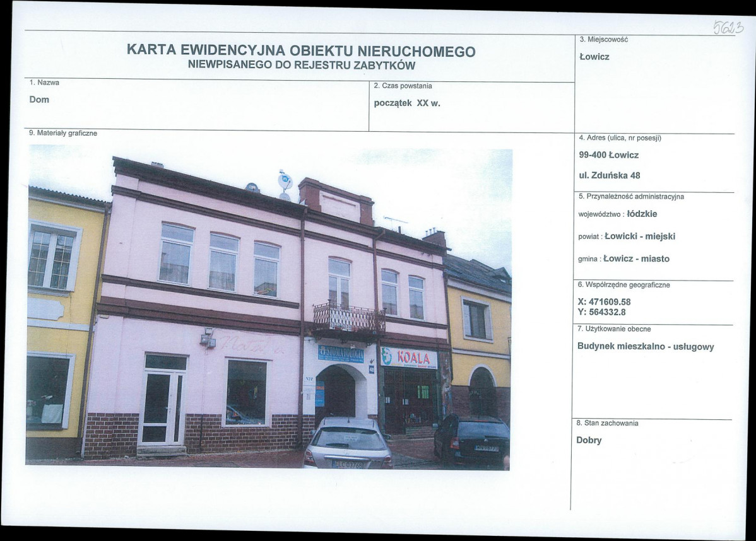This screenshot has height=541, width=756.
Task: Click the name value 'Dom'
Action: [x=39, y=100]
